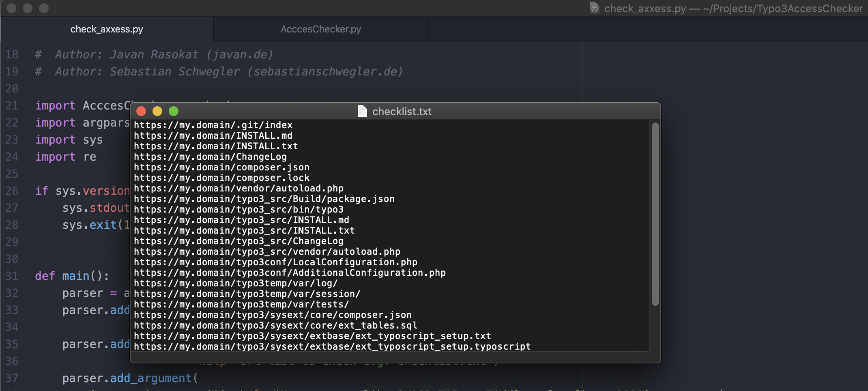
Task: Click line number 18 in the editor gutter
Action: point(12,54)
